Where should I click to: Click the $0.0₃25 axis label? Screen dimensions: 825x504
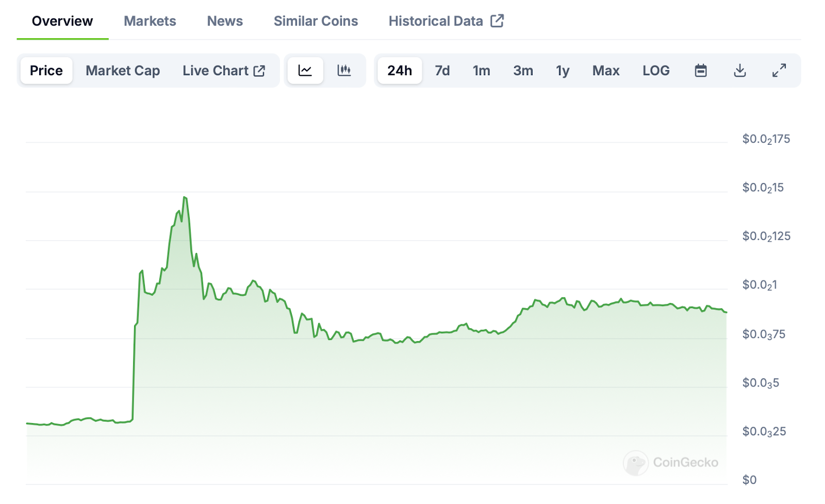point(764,431)
